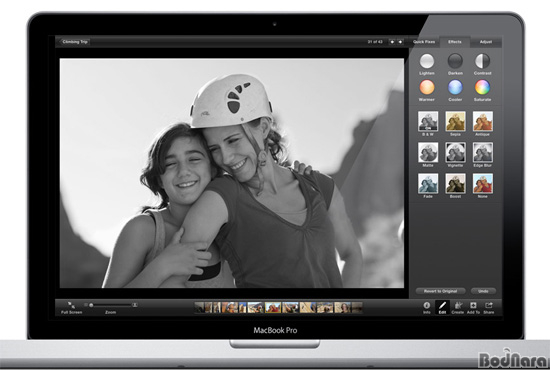Click the Zoom slider handle
The height and width of the screenshot is (370, 550).
pos(91,305)
